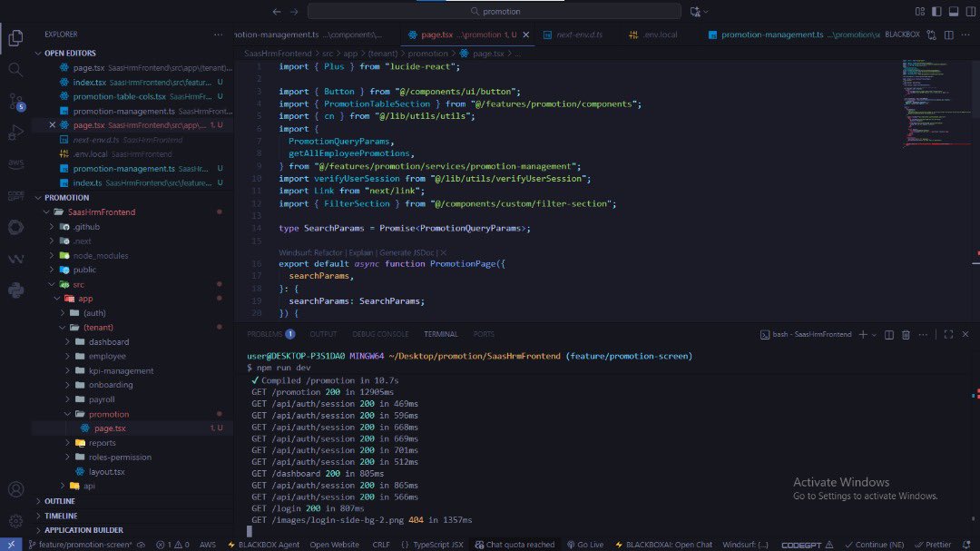Open the new terminal profile dropdown arrow
This screenshot has height=551, width=980.
tap(874, 335)
